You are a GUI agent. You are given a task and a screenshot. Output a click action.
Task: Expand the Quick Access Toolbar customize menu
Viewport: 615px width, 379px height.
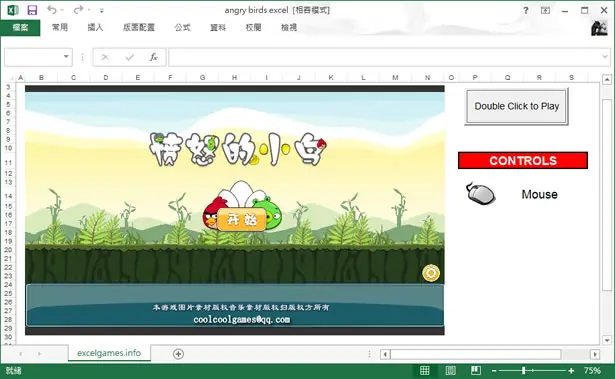tap(102, 11)
